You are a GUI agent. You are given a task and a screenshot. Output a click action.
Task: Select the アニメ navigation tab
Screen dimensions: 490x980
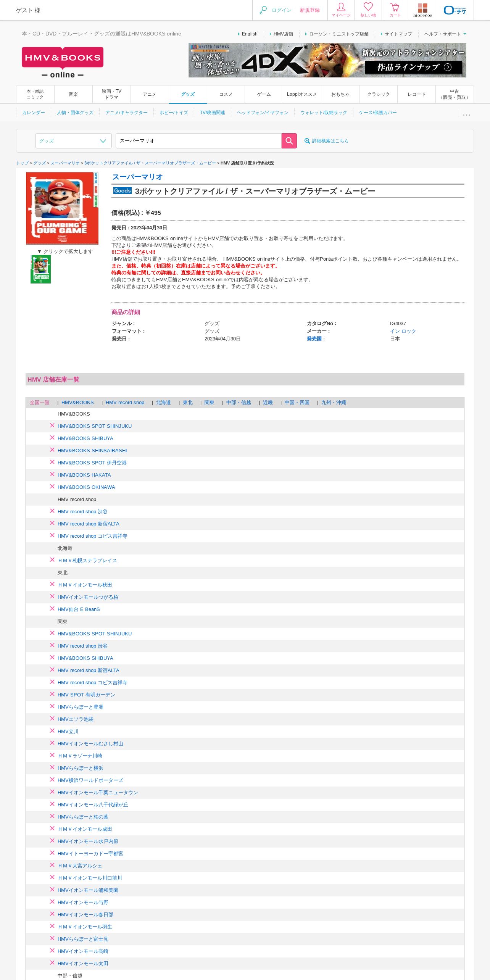[150, 94]
